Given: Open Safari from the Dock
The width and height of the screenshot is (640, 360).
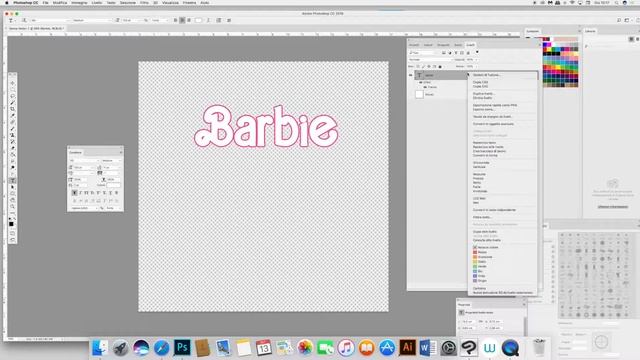Looking at the screenshot, I should click(x=162, y=348).
